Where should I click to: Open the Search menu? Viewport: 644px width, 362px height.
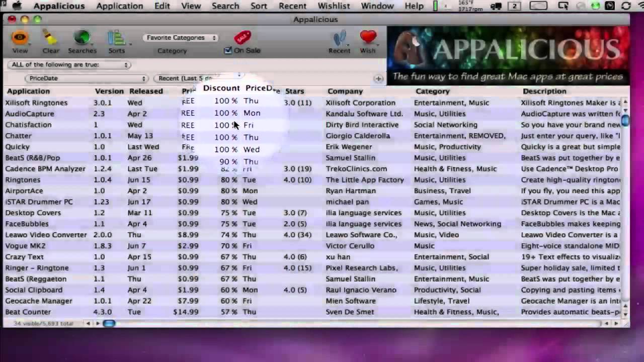[225, 6]
